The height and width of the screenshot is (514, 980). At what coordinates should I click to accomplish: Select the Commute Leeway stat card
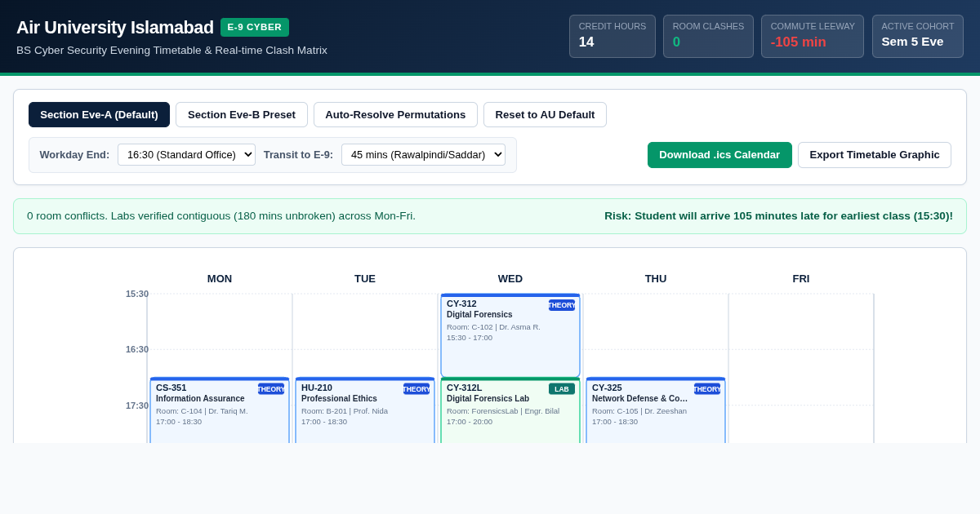click(x=813, y=36)
